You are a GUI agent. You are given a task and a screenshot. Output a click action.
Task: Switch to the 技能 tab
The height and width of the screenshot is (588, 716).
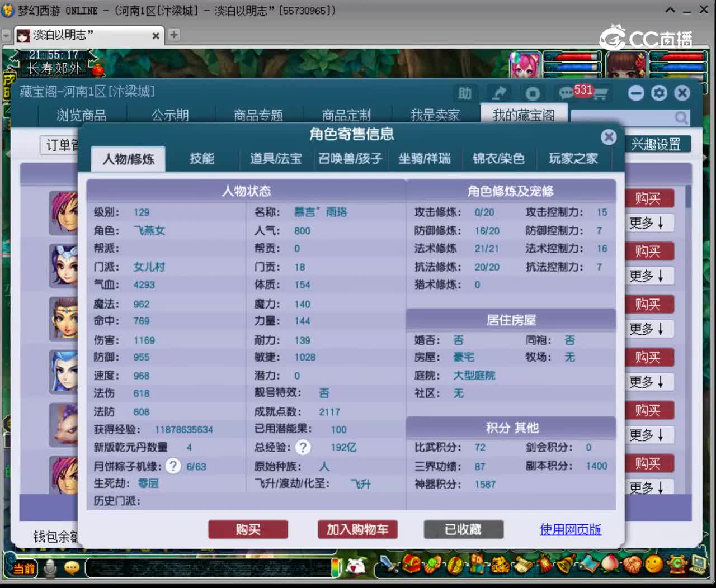pos(202,159)
